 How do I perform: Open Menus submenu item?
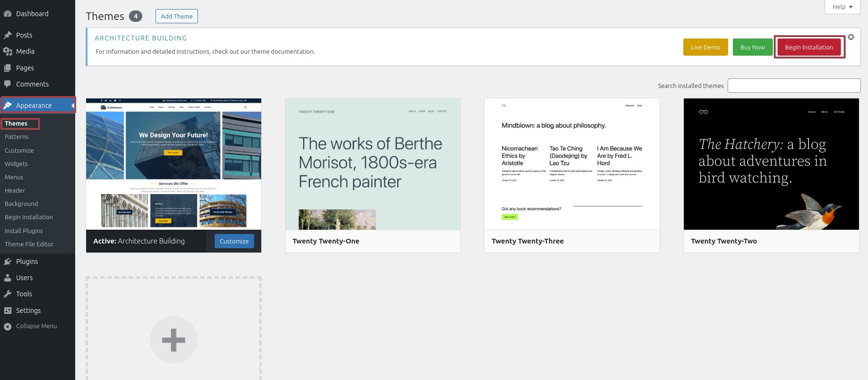click(14, 177)
